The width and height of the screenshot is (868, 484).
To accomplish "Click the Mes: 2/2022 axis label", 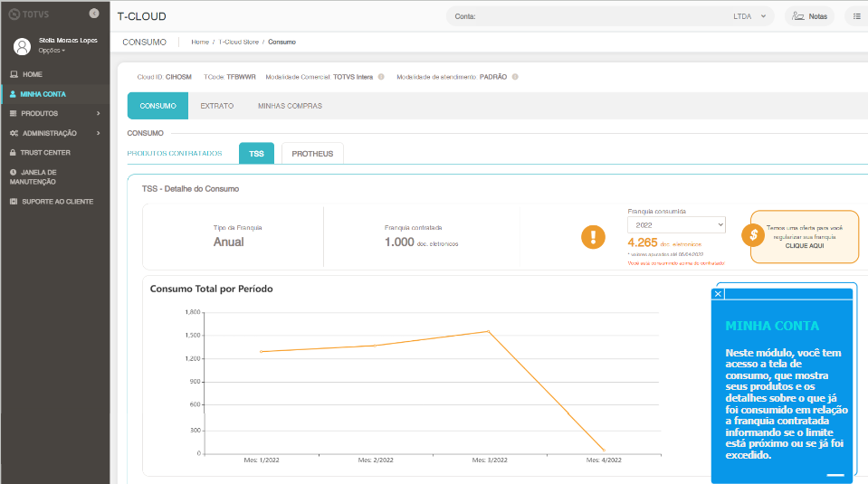I will click(376, 460).
